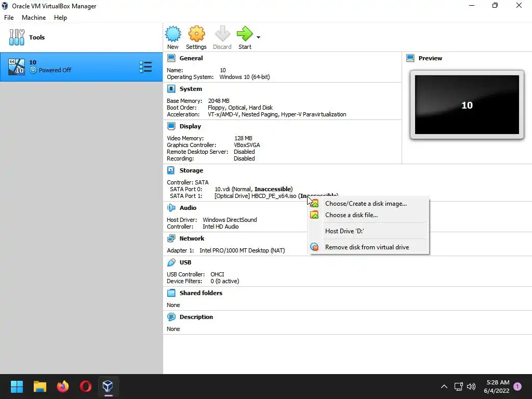This screenshot has width=532, height=399.
Task: Open the Tools wrench icon
Action: (17, 37)
